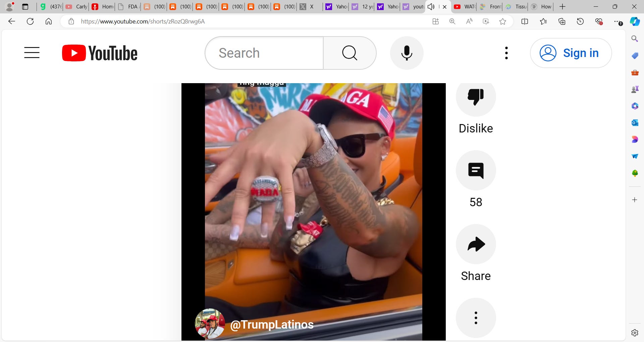Switch to the Hom tab
This screenshot has width=644, height=342.
pos(103,7)
